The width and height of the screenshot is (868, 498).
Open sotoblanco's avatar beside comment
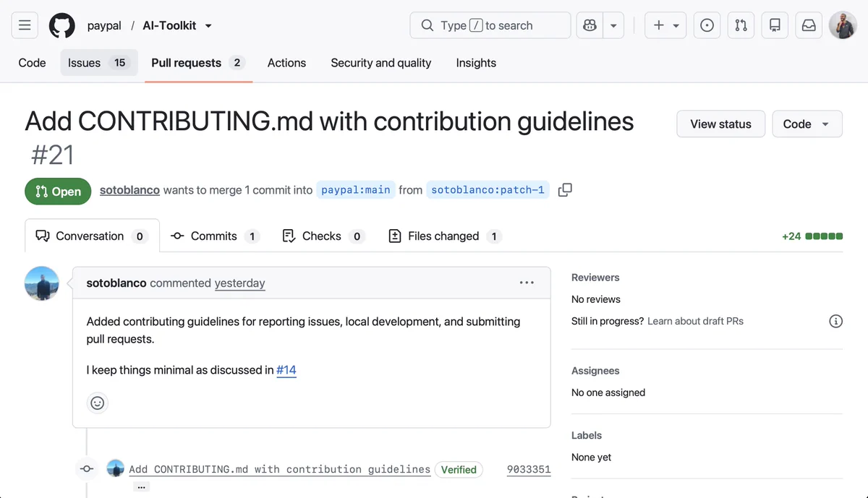[x=42, y=283]
